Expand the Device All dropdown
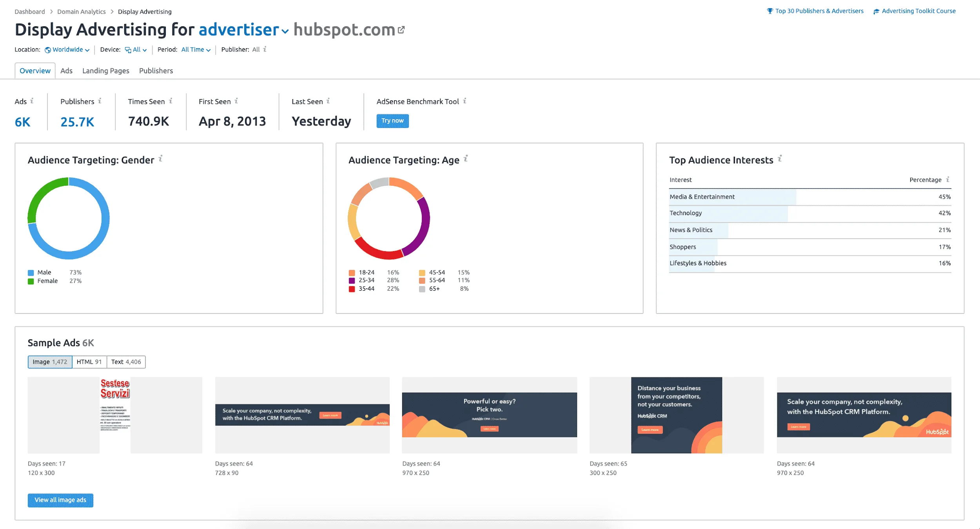The width and height of the screenshot is (980, 529). (x=136, y=50)
